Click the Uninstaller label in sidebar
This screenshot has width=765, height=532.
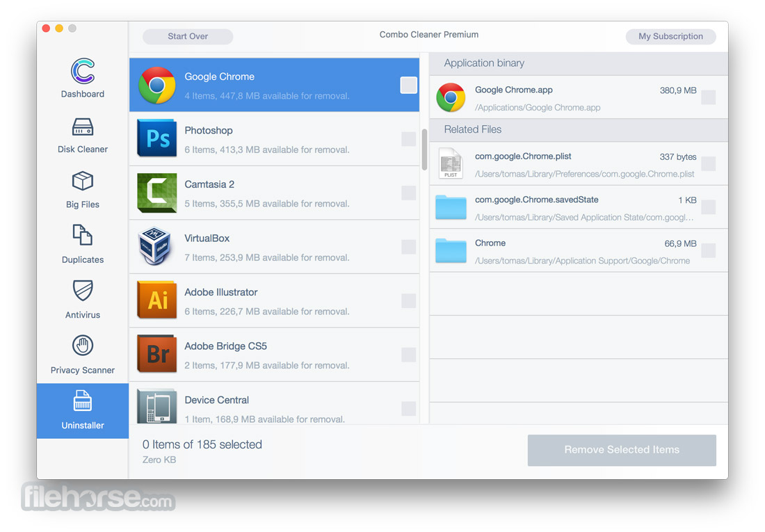83,425
